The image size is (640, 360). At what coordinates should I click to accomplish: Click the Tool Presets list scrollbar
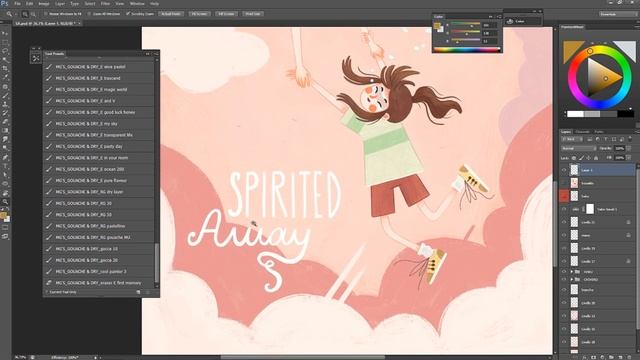pyautogui.click(x=156, y=264)
